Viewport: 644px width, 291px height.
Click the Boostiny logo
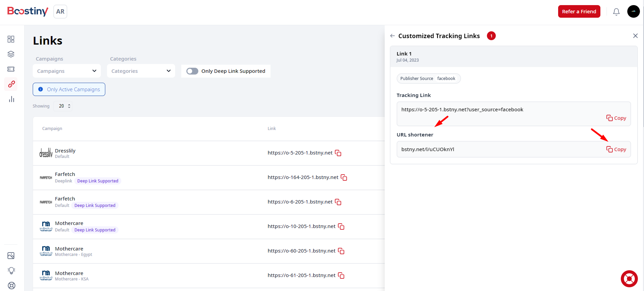pyautogui.click(x=28, y=11)
